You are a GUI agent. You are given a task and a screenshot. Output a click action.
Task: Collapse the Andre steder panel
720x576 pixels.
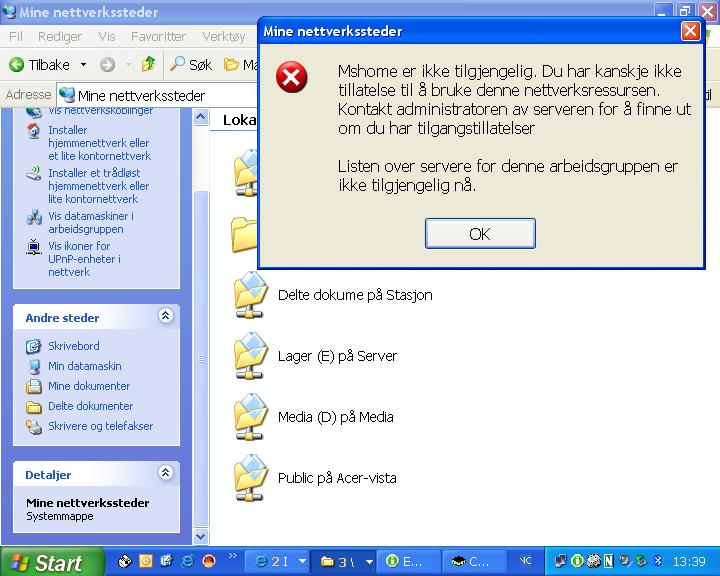(165, 316)
